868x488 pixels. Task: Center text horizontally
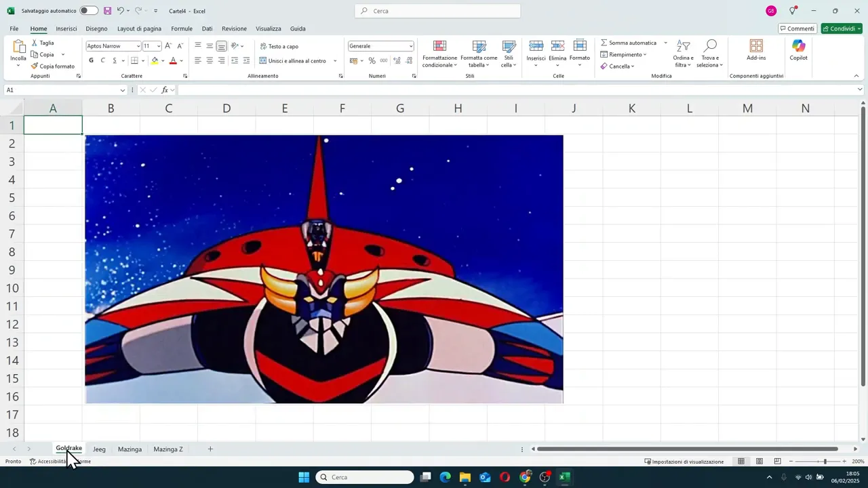tap(210, 60)
